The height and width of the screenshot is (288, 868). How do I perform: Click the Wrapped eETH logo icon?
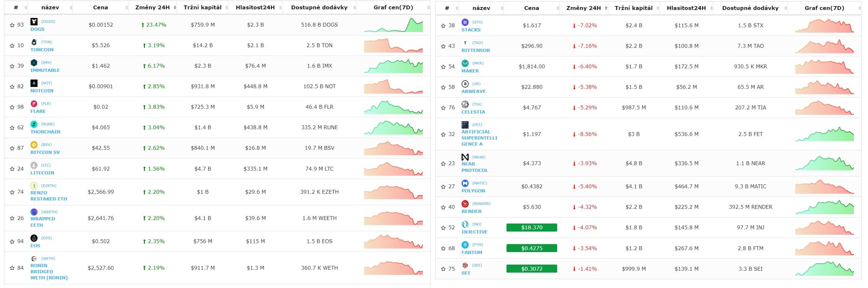click(x=34, y=212)
